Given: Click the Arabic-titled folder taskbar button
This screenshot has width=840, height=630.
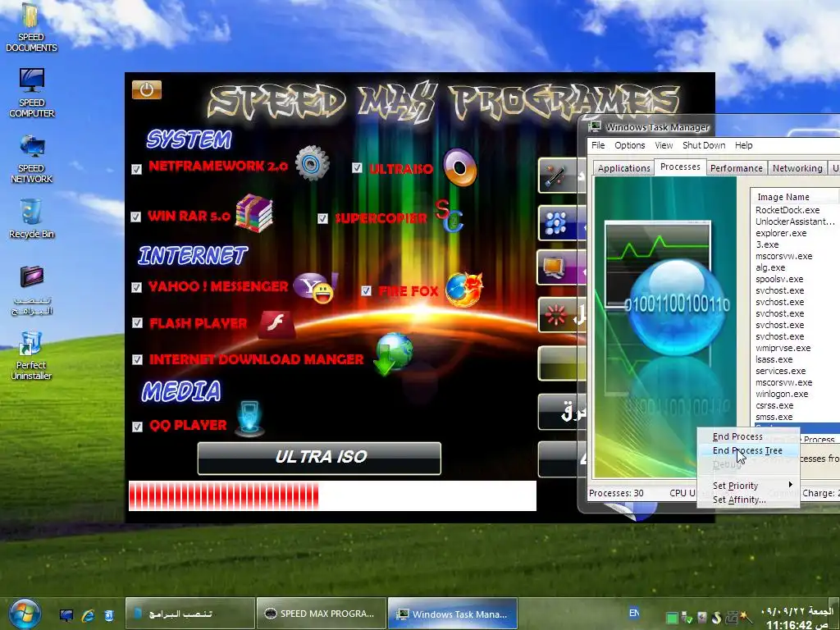Looking at the screenshot, I should [190, 614].
